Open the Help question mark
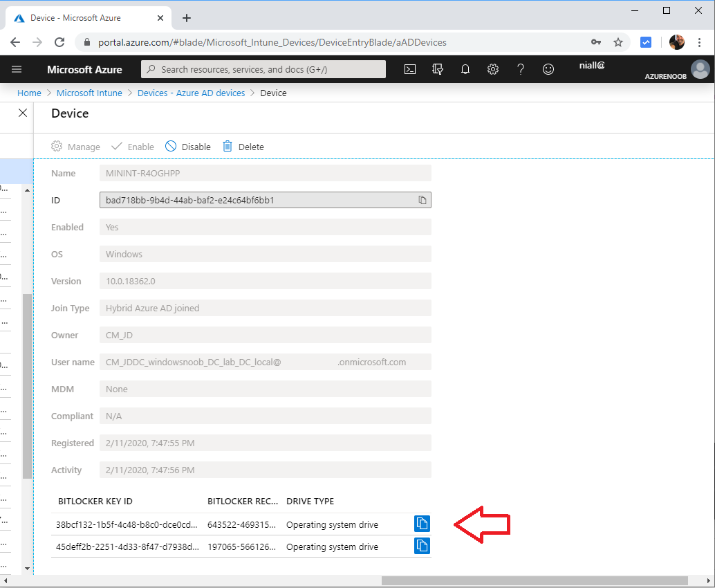The height and width of the screenshot is (588, 715). [520, 69]
